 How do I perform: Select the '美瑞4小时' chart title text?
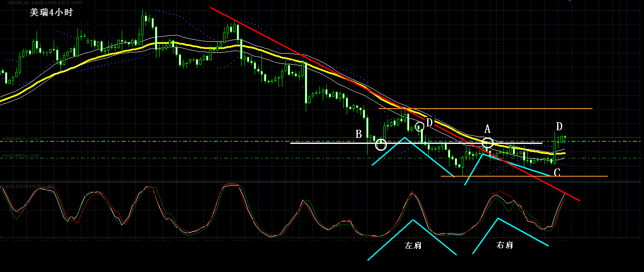coord(51,13)
